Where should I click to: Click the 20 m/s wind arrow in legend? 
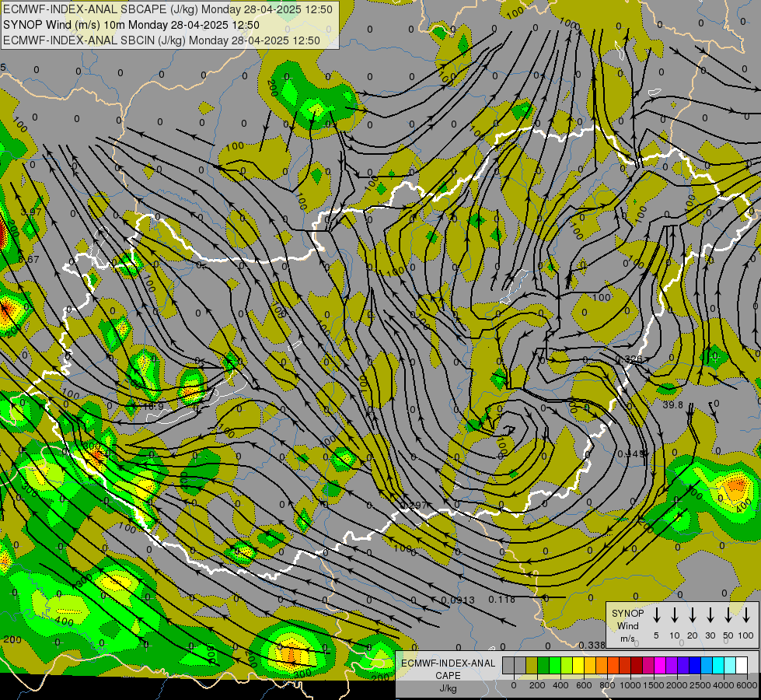click(x=693, y=615)
